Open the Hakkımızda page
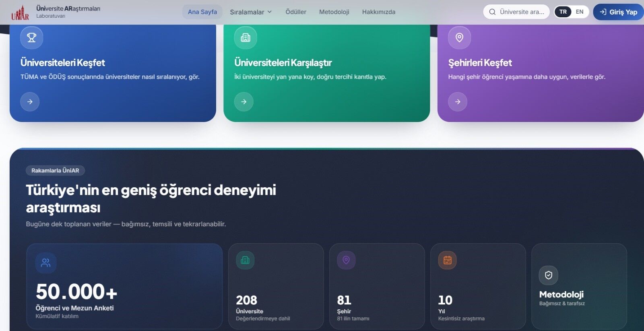The width and height of the screenshot is (644, 331). tap(379, 12)
